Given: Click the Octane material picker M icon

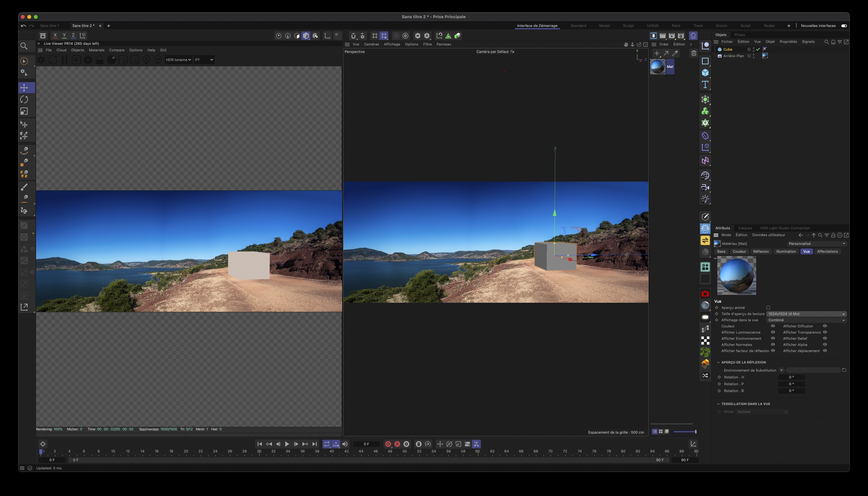Looking at the screenshot, I should click(x=158, y=60).
